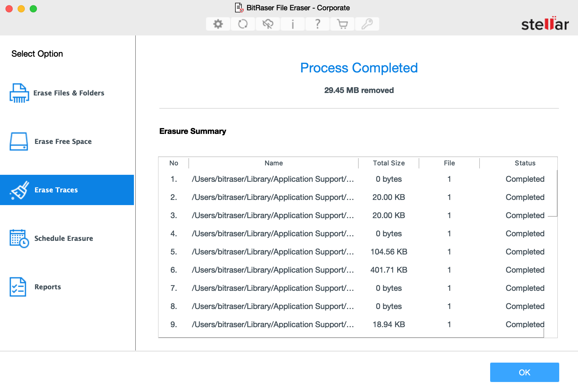Viewport: 578px width, 392px height.
Task: Sort by File column header
Action: [x=449, y=163]
